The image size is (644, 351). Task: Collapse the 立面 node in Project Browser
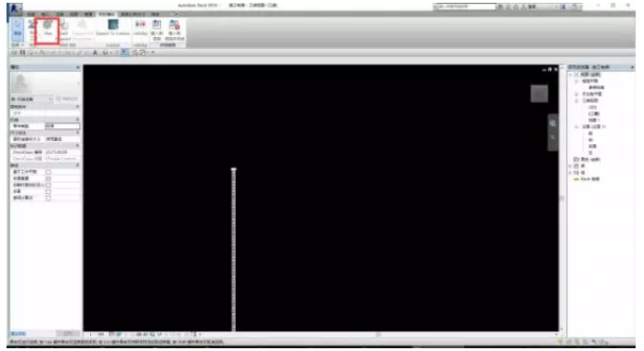pos(576,127)
